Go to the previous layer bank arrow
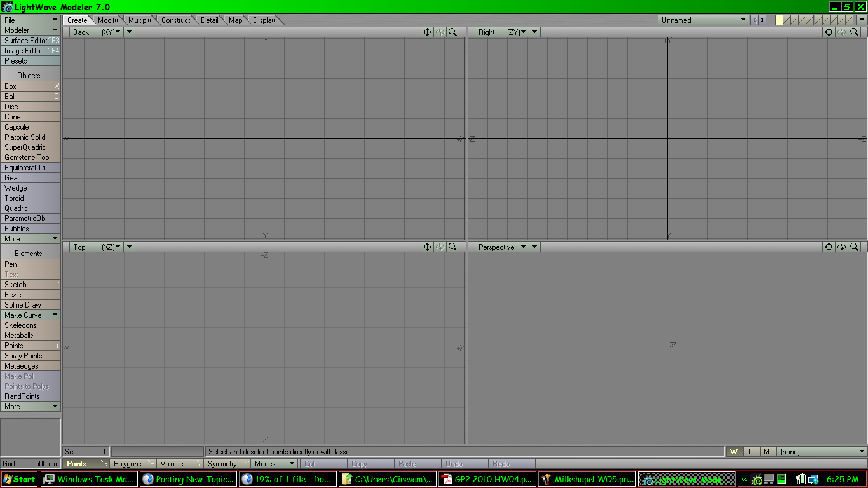Viewport: 868px width, 488px height. click(x=754, y=20)
